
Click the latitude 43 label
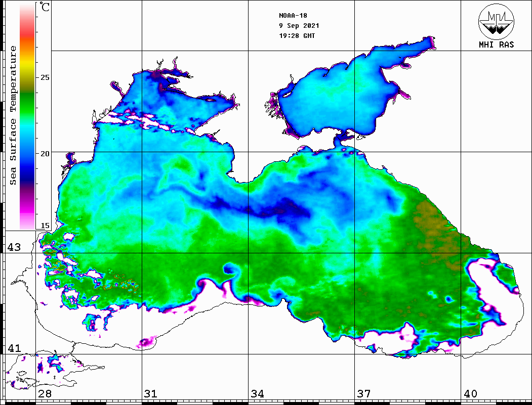[14, 247]
